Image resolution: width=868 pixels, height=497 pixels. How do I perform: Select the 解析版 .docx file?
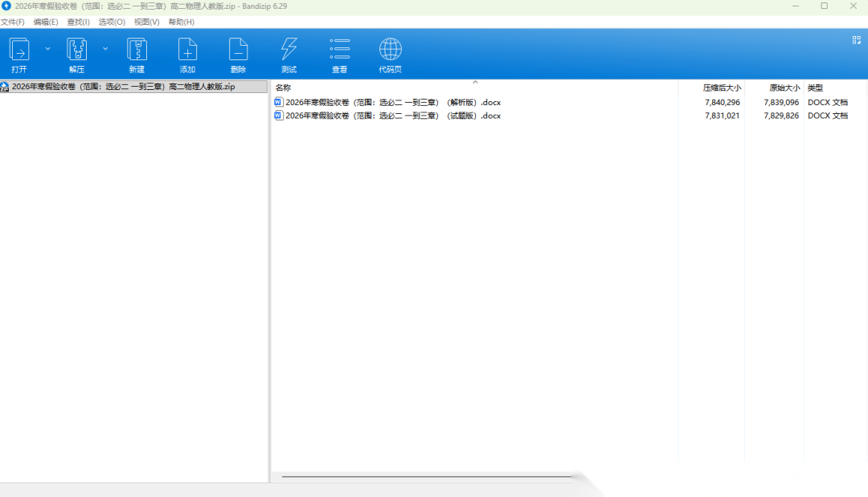[x=392, y=102]
